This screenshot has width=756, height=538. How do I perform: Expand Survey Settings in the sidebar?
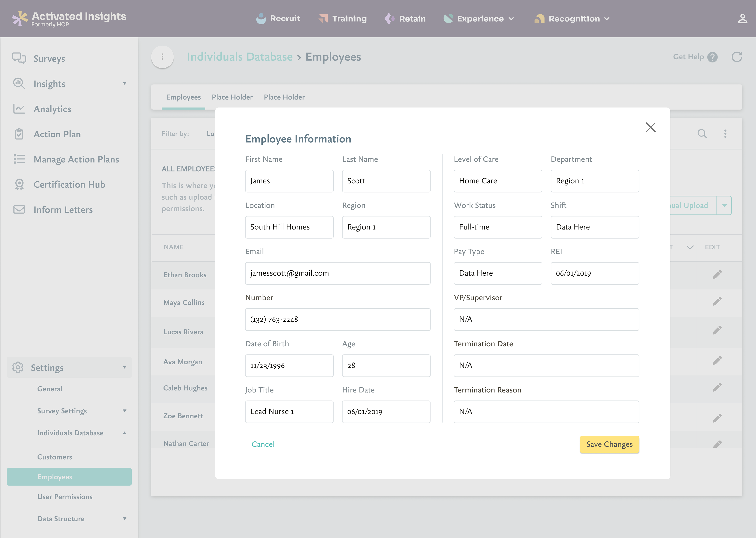coord(125,411)
